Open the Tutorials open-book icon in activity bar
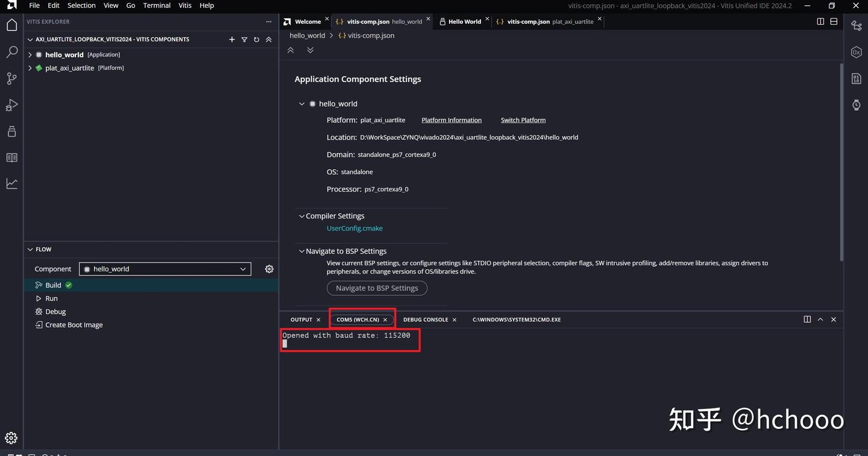868x456 pixels. pos(11,158)
